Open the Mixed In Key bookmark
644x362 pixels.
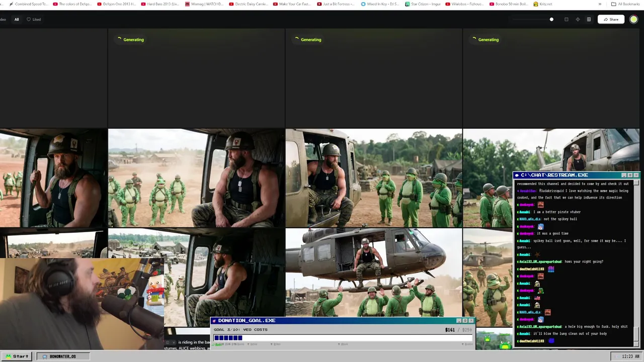380,4
